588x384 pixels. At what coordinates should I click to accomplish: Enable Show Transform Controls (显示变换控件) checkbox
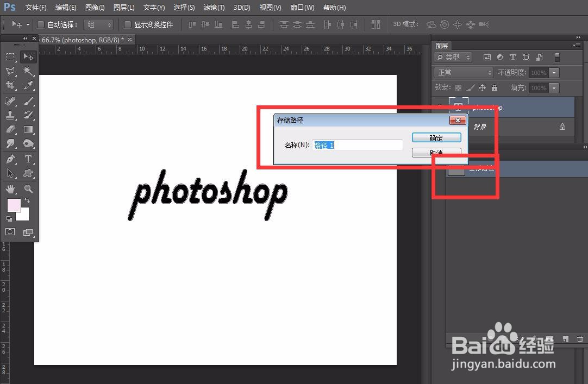click(128, 25)
